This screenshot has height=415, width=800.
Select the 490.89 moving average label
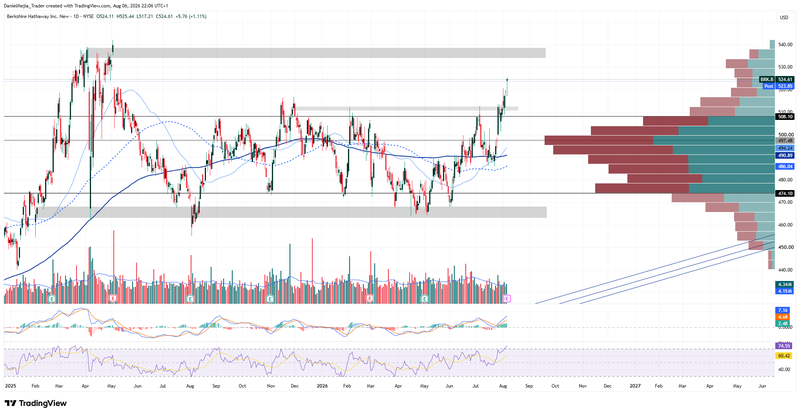click(785, 155)
